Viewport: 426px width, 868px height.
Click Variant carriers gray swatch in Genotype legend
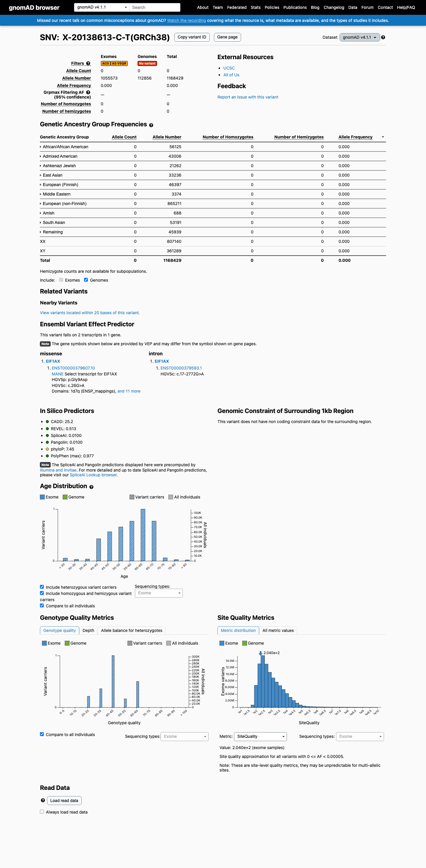click(x=130, y=643)
